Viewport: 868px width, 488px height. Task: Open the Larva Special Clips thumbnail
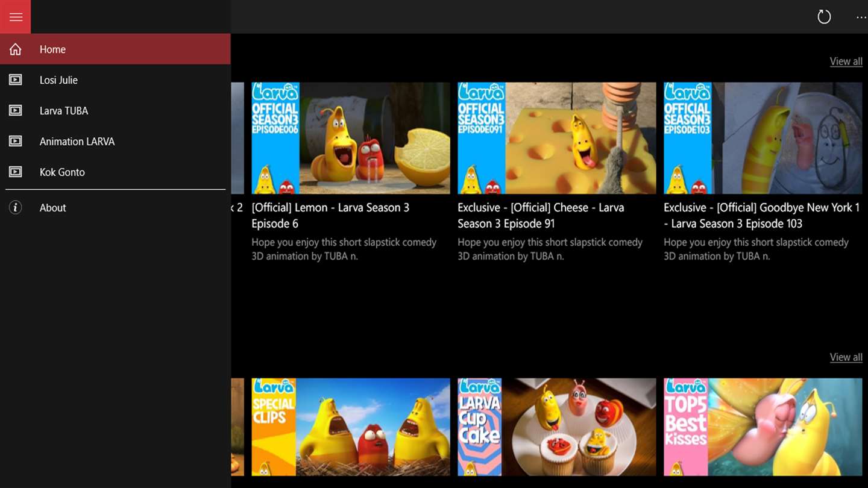pos(351,427)
